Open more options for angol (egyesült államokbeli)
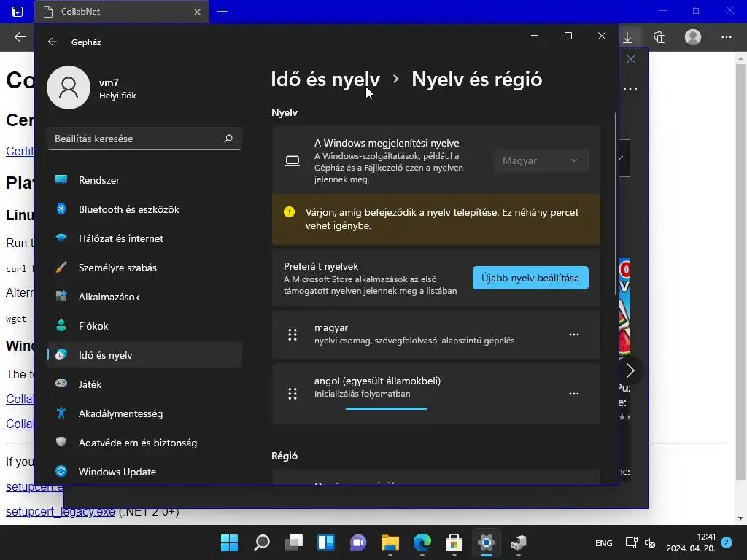This screenshot has height=560, width=747. [574, 394]
